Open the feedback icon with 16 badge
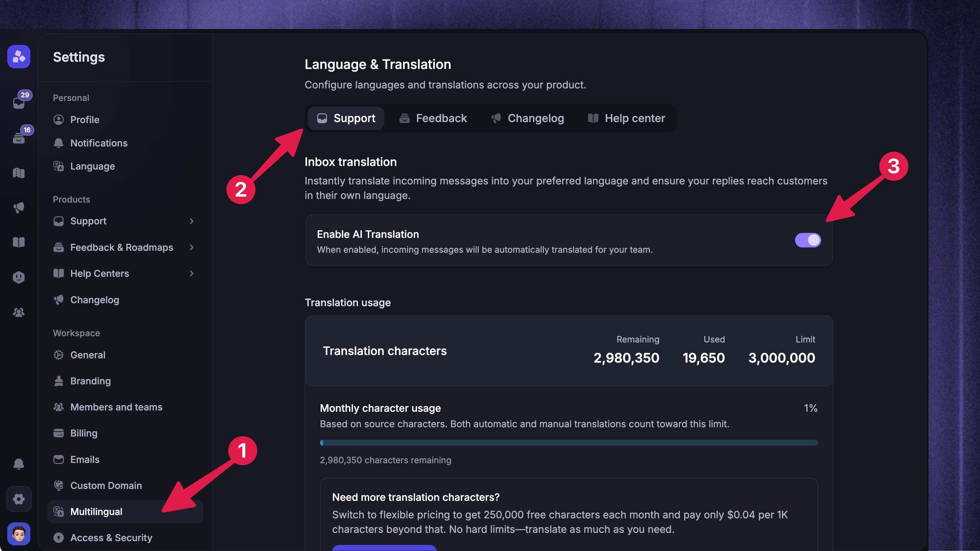This screenshot has height=551, width=980. click(18, 137)
